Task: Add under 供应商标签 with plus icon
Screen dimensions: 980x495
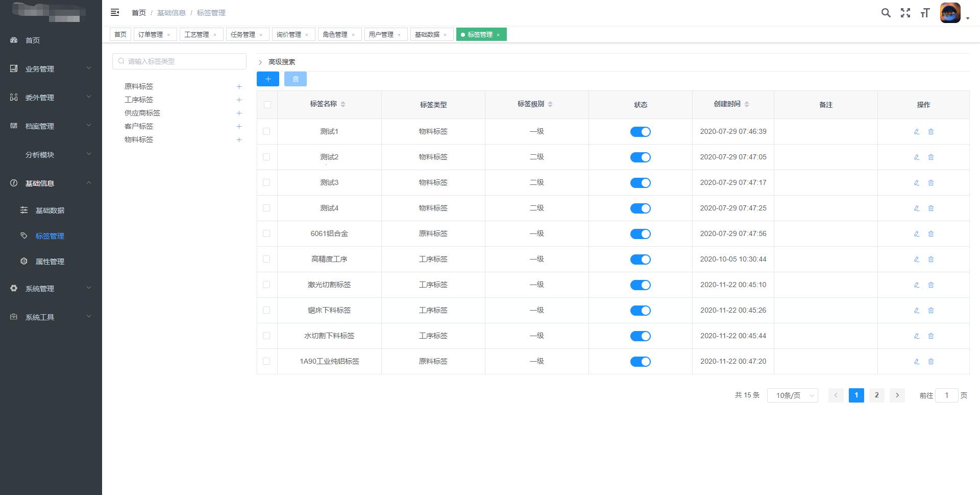Action: (239, 113)
